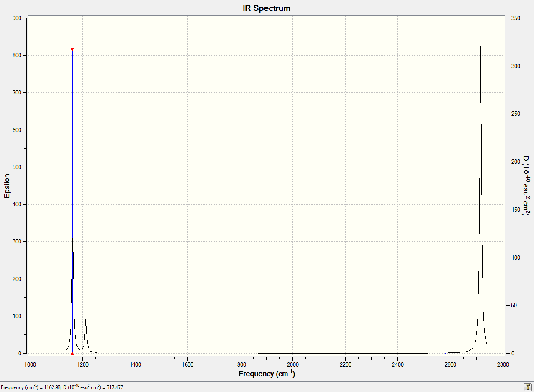Screen dimensions: 534x392
Task: Select the red marker atop the 1162.98 peak
Action: click(72, 49)
